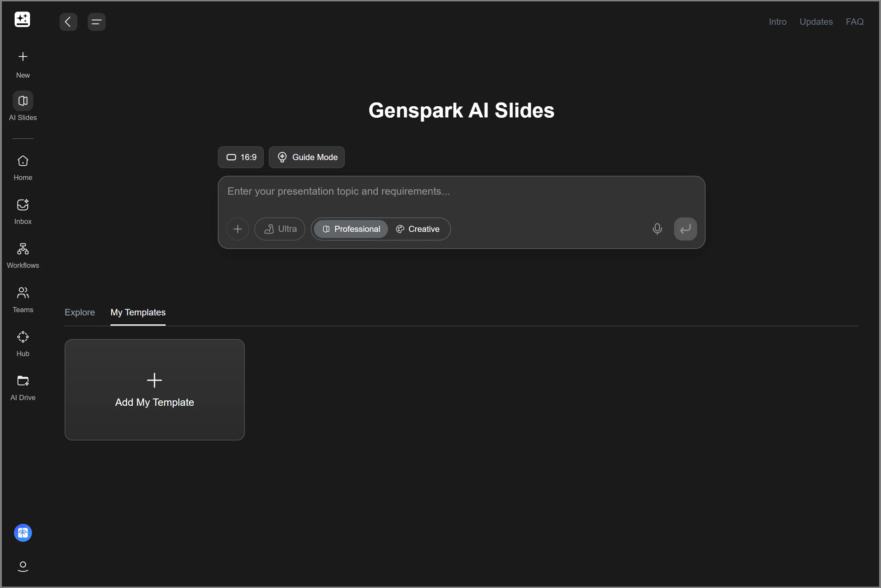Switch to the Explore tab
This screenshot has height=588, width=881.
[80, 312]
